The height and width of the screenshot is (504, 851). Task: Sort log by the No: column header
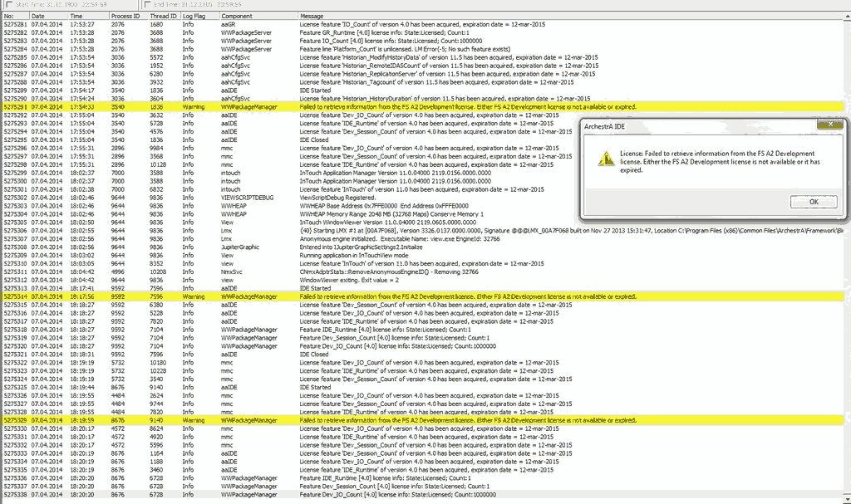(12, 16)
